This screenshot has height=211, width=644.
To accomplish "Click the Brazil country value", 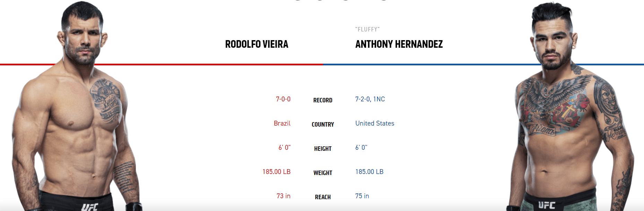I will 282,123.
